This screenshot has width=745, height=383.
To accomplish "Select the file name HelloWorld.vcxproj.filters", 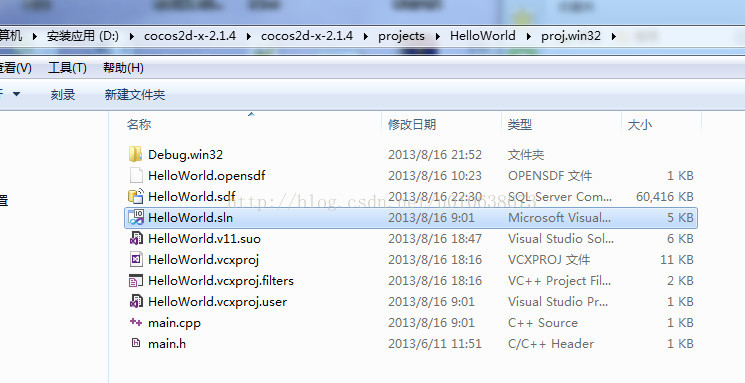I will point(221,280).
